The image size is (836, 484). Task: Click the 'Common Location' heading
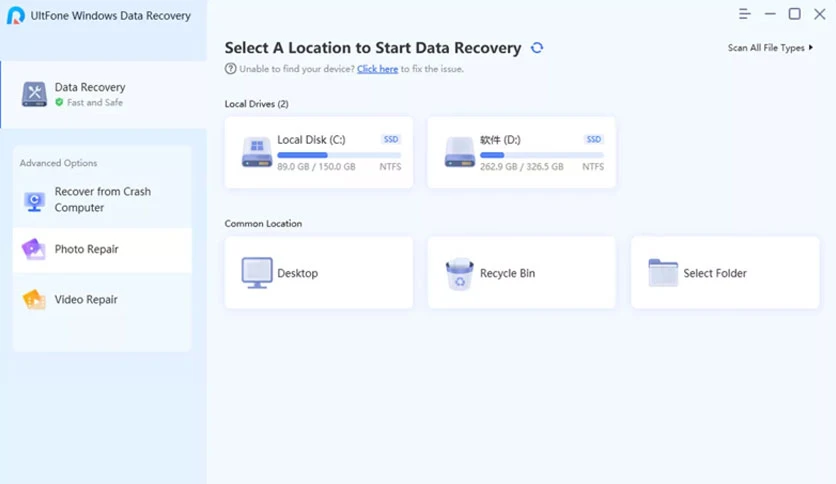coord(263,224)
